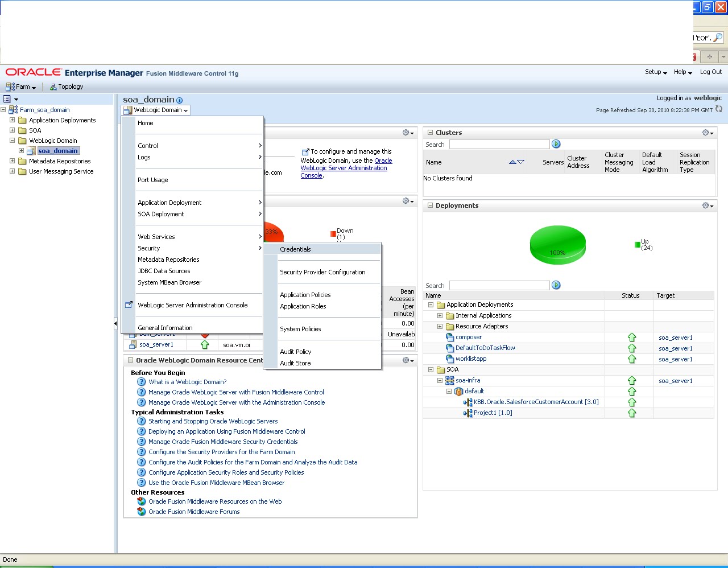Click the globe icon beside Oracle Fusion Middleware Forums
The width and height of the screenshot is (728, 568).
(x=140, y=511)
